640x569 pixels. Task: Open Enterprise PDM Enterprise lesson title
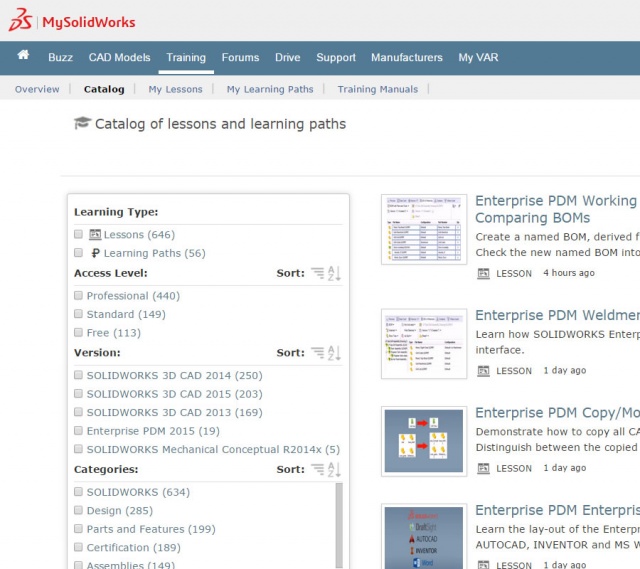pyautogui.click(x=558, y=510)
